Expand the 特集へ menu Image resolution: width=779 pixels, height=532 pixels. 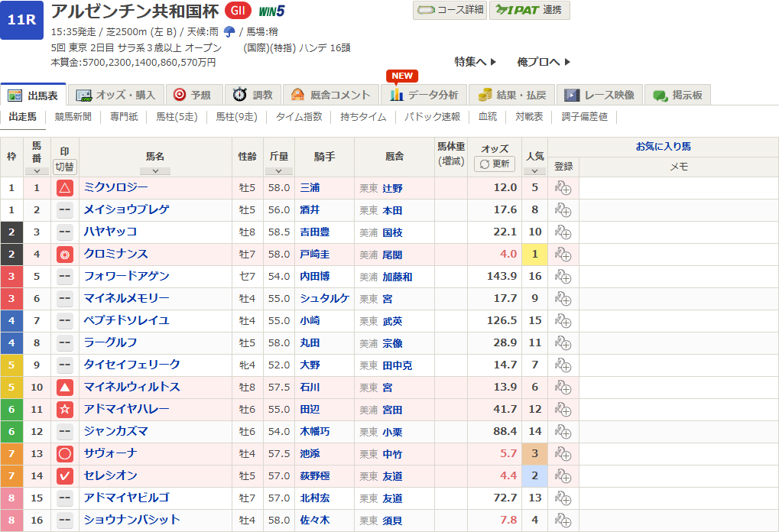[x=476, y=62]
